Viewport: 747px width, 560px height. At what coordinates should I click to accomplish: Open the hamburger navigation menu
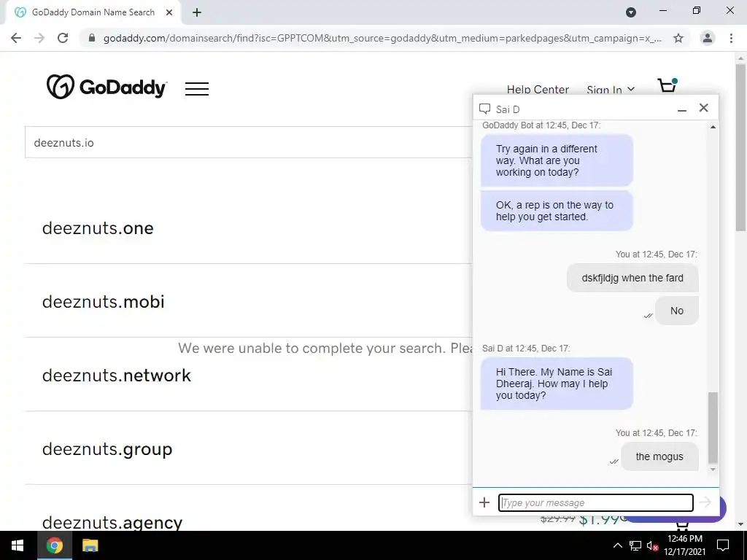coord(197,88)
